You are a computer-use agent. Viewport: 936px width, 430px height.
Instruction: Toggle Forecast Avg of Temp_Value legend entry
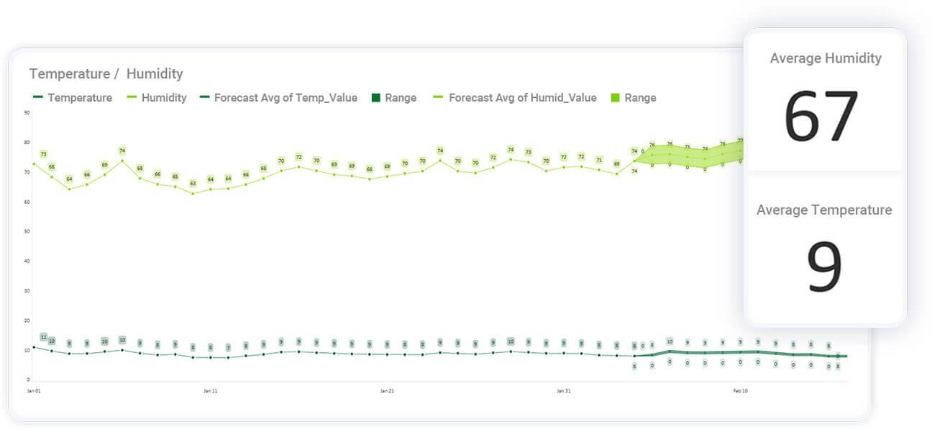pyautogui.click(x=285, y=98)
